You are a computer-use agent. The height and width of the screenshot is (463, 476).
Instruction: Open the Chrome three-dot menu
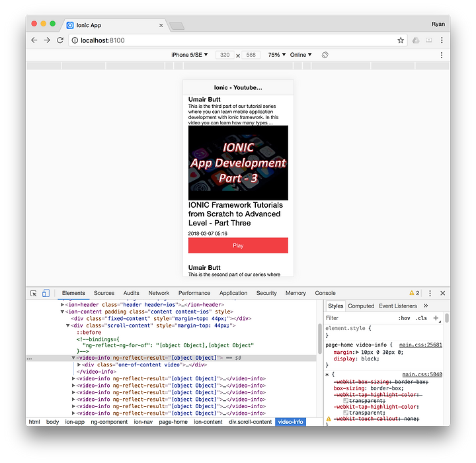click(442, 40)
